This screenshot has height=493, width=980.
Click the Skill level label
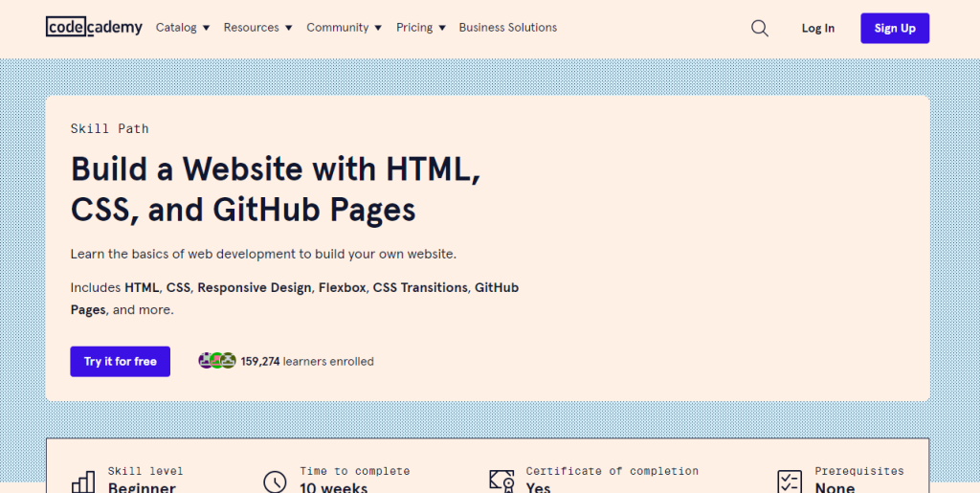pos(145,471)
